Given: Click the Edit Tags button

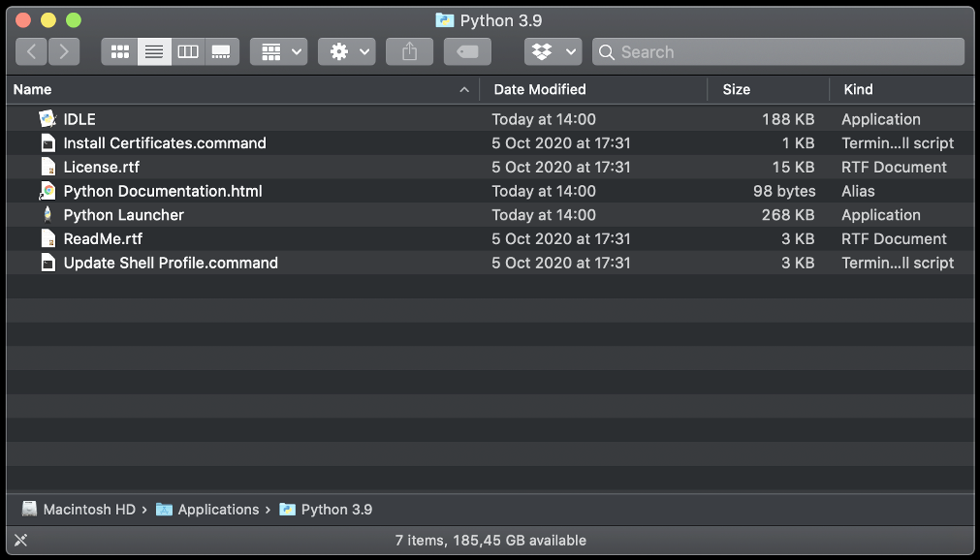Looking at the screenshot, I should 467,51.
